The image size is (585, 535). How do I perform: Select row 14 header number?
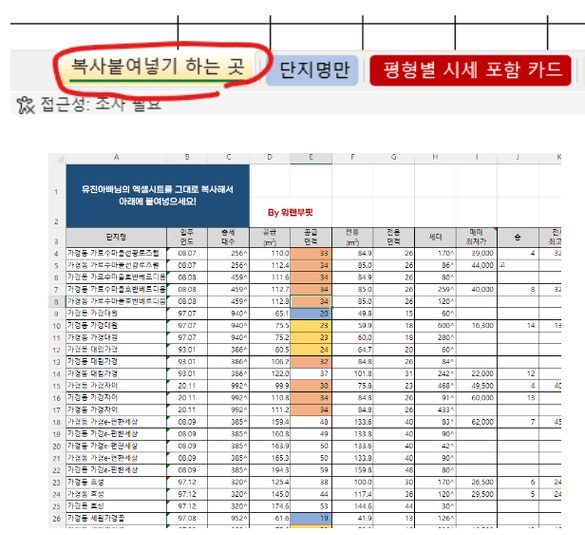57,374
